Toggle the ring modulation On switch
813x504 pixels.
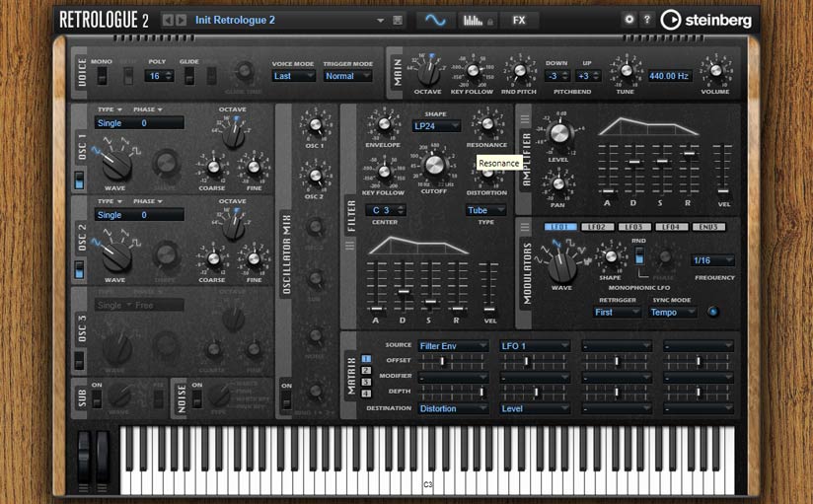coord(286,400)
